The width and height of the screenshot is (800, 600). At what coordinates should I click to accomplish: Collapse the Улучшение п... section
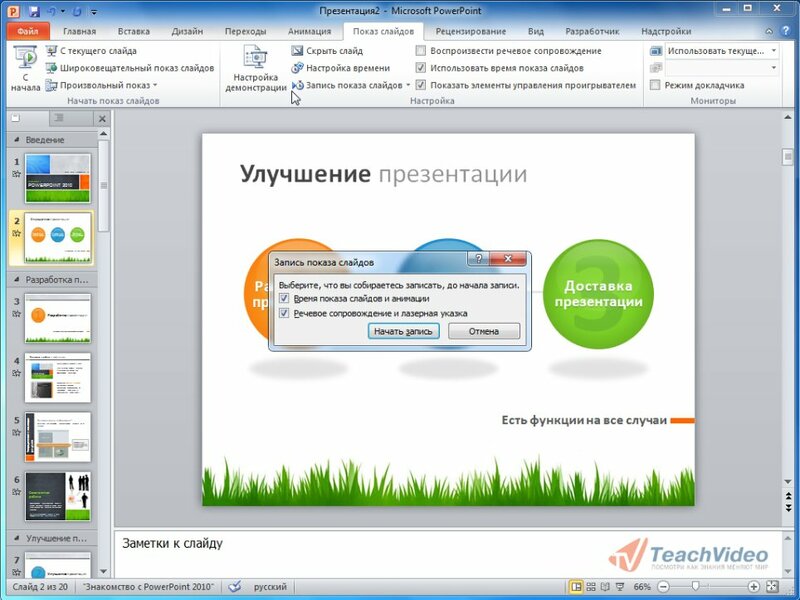click(x=17, y=538)
